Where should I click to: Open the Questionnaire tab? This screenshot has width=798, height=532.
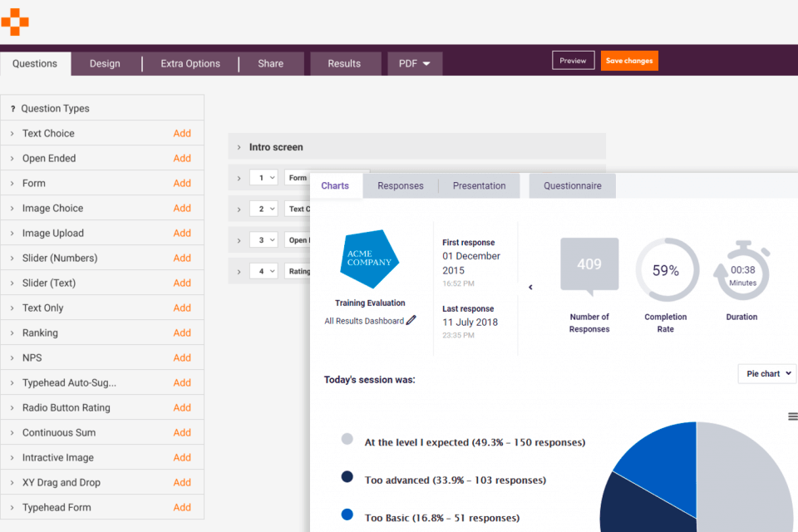pyautogui.click(x=573, y=186)
